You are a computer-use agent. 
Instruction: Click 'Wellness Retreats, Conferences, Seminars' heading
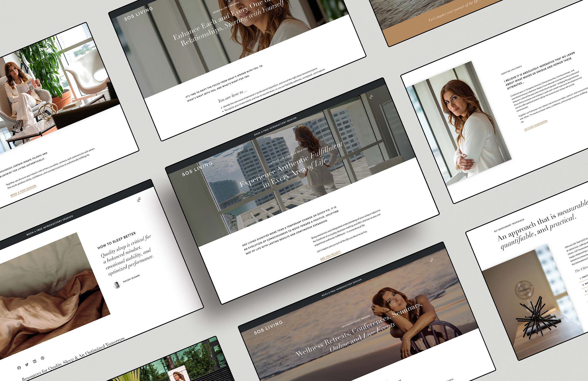click(359, 329)
